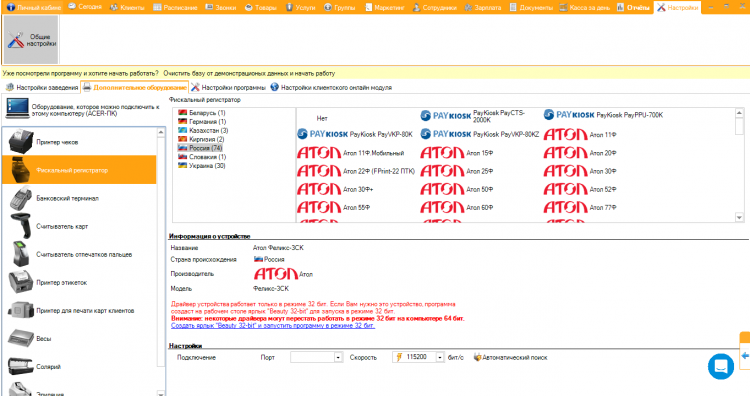Filter devices by Казахстан (3)

[203, 130]
